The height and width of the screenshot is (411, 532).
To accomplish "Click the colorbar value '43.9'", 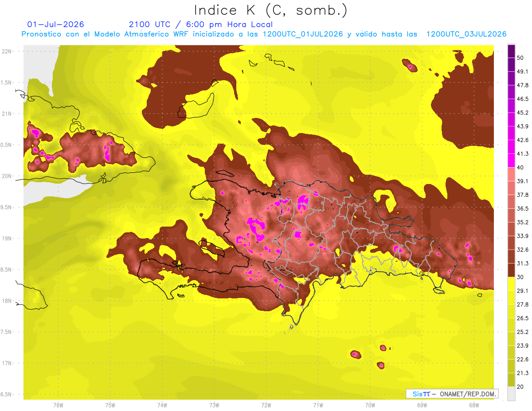I will (x=523, y=126).
